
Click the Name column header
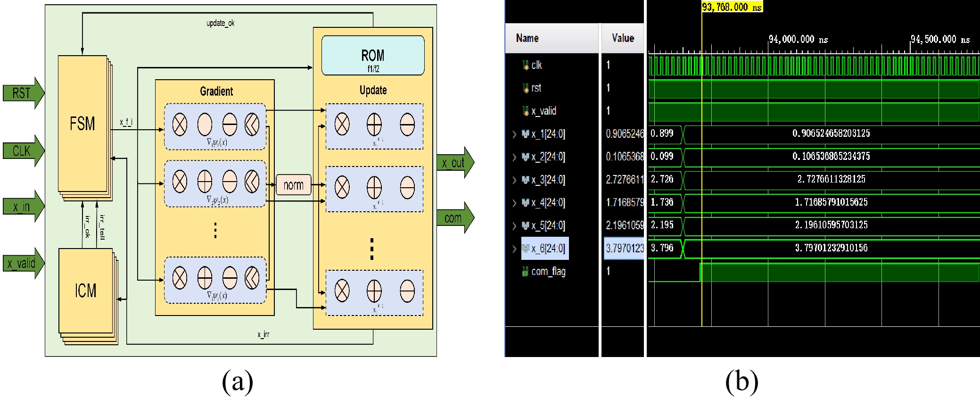click(527, 38)
